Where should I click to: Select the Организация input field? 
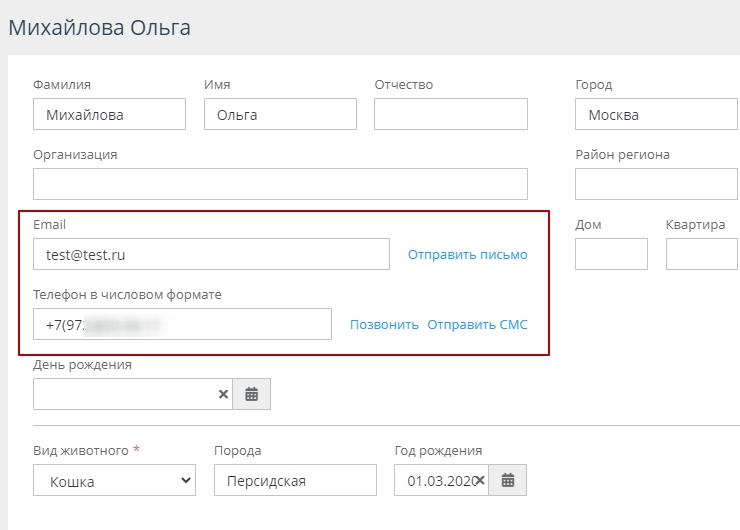tap(280, 184)
